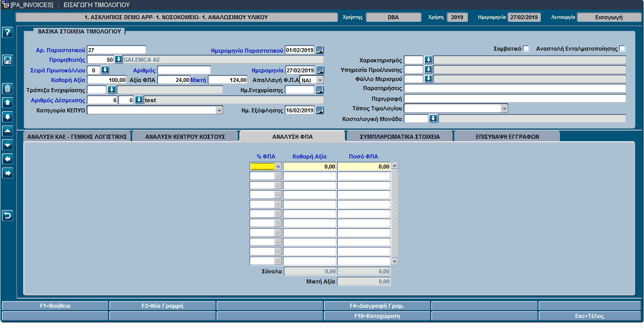The image size is (644, 328).
Task: Open lookup for Φύλλο Μερισμού
Action: (428, 79)
